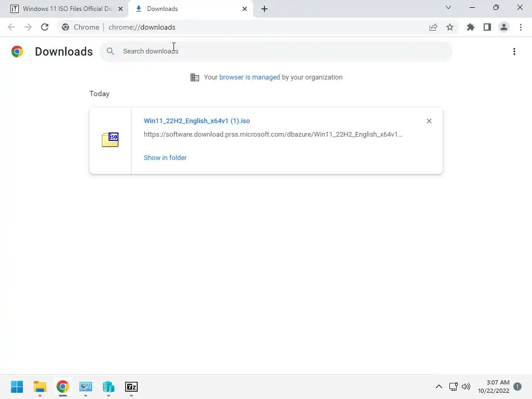Image resolution: width=532 pixels, height=399 pixels.
Task: Open a new tab with plus button
Action: point(264,9)
